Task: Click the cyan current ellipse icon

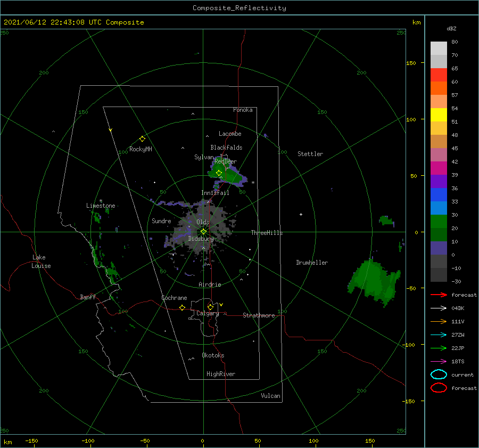Action: 439,374
